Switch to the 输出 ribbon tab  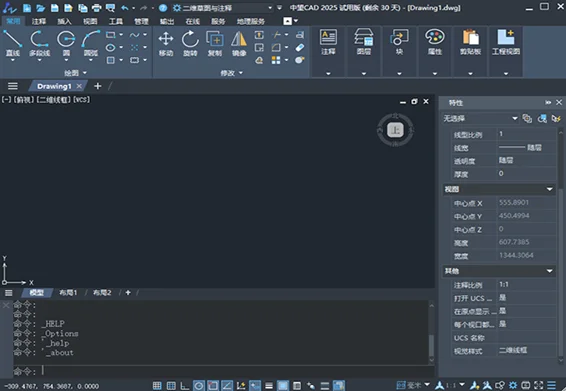pos(167,21)
